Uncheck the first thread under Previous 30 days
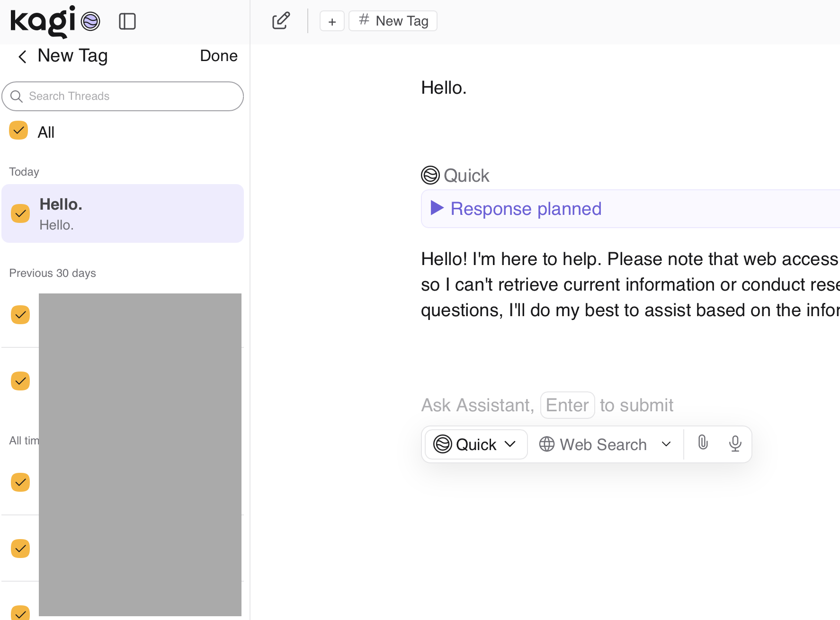 click(20, 314)
